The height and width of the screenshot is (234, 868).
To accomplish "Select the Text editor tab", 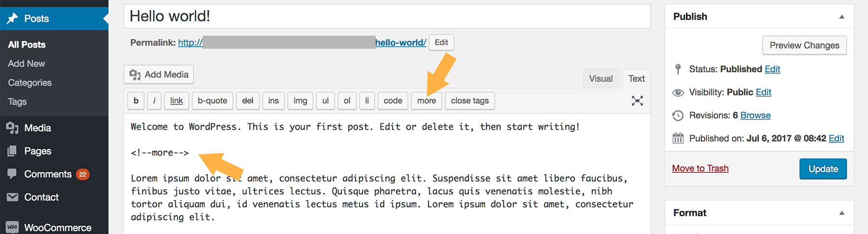I will click(x=636, y=79).
